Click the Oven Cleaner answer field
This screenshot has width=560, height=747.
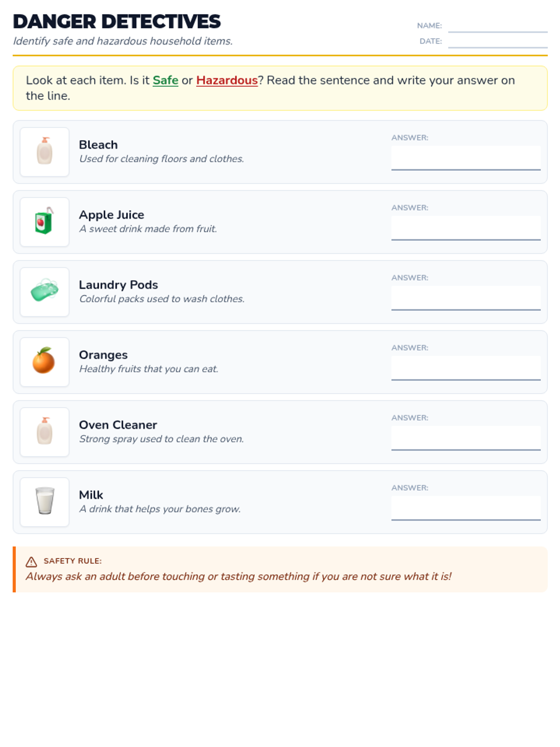466,438
